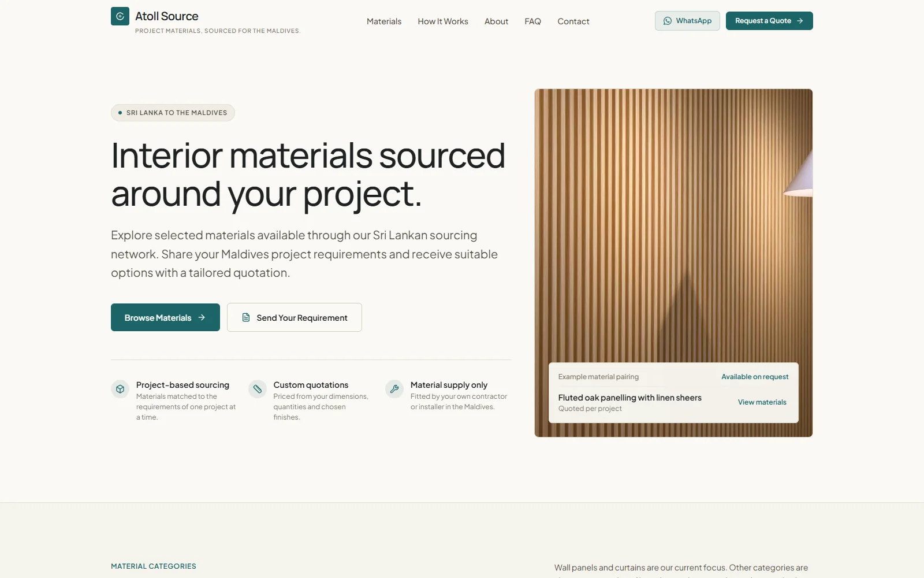Click arrow icon in Browse Materials button
The width and height of the screenshot is (924, 578).
[x=202, y=317]
